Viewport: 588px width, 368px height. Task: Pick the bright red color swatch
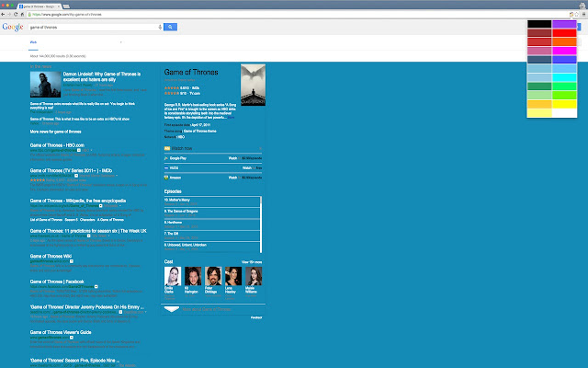point(564,33)
